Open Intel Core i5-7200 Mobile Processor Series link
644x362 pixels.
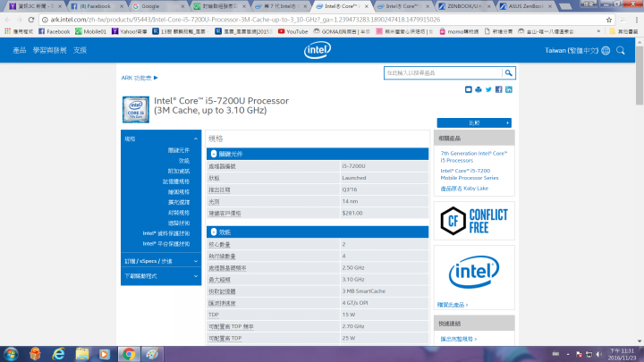click(470, 174)
